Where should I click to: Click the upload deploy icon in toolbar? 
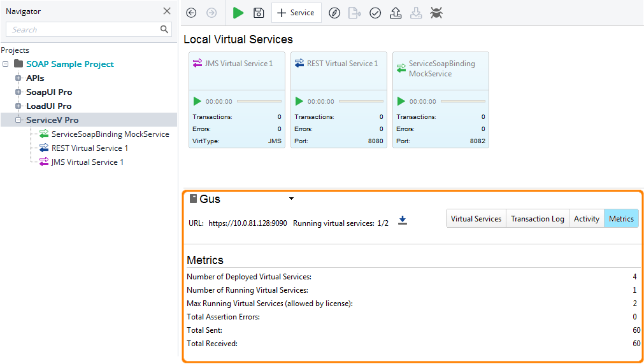tap(396, 13)
